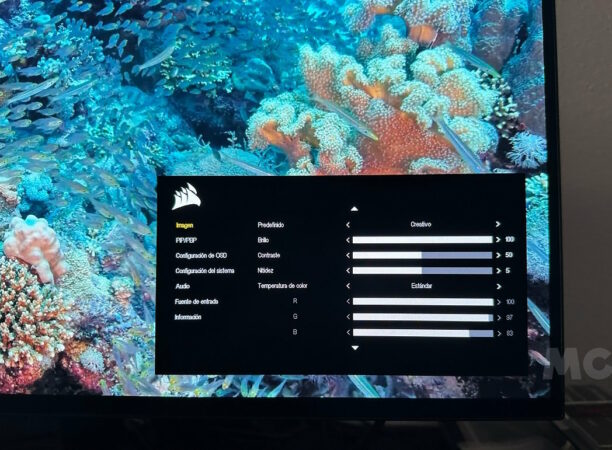The image size is (612, 450).
Task: Lower Contraste using its left arrow
Action: click(x=348, y=255)
